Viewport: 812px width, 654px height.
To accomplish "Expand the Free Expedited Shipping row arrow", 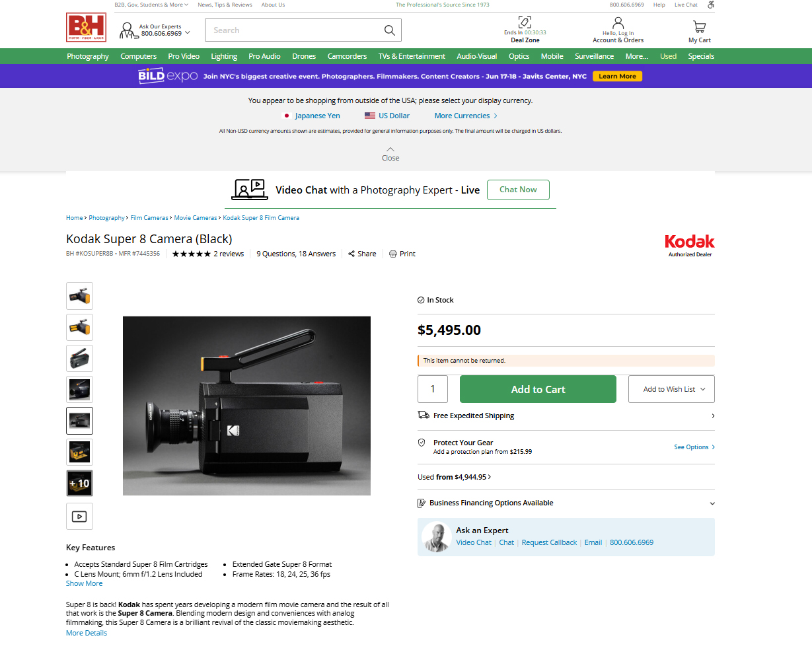I will point(713,416).
